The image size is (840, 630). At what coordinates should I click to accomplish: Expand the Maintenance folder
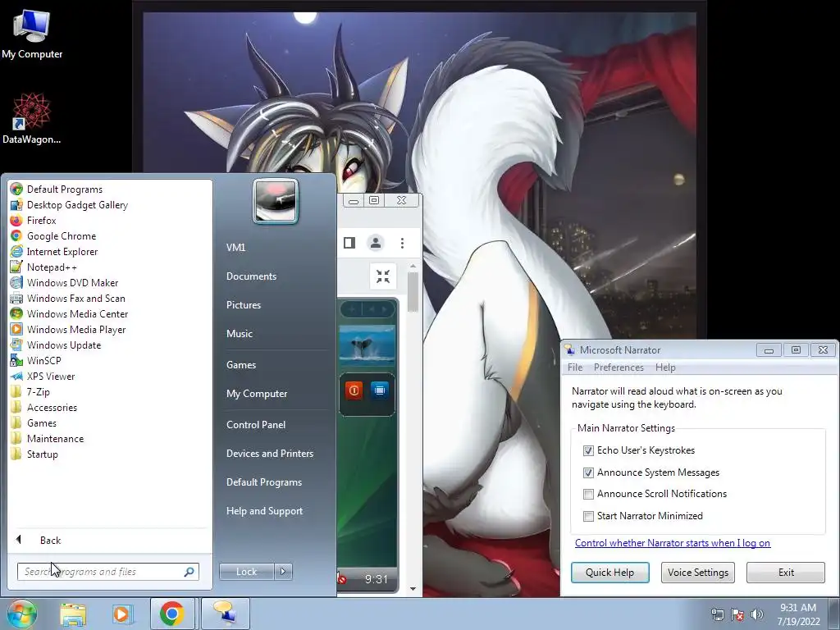coord(47,438)
